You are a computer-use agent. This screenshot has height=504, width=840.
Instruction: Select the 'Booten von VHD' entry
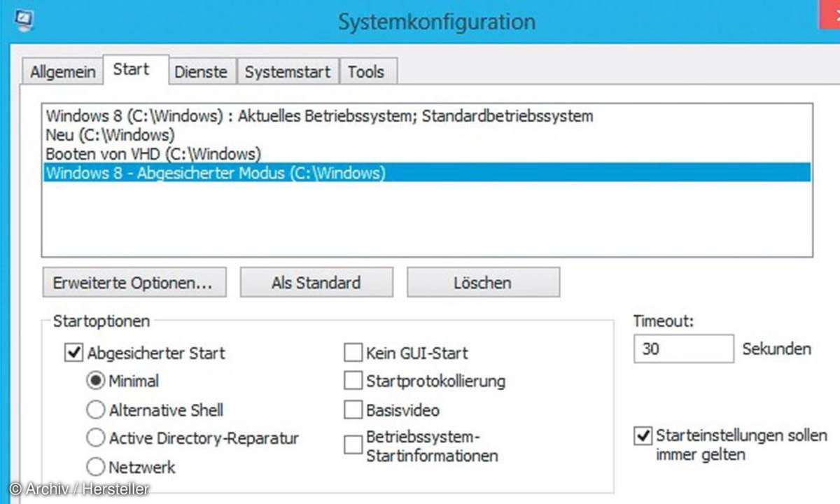pos(427,153)
